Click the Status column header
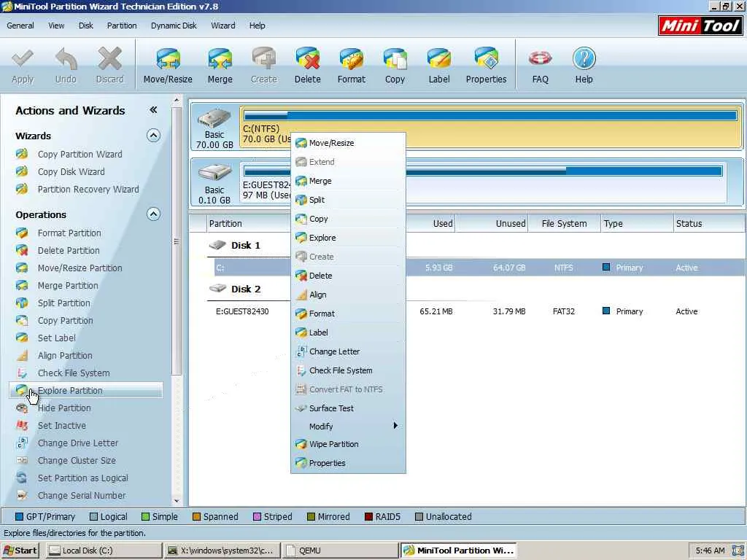The width and height of the screenshot is (747, 560). click(708, 223)
